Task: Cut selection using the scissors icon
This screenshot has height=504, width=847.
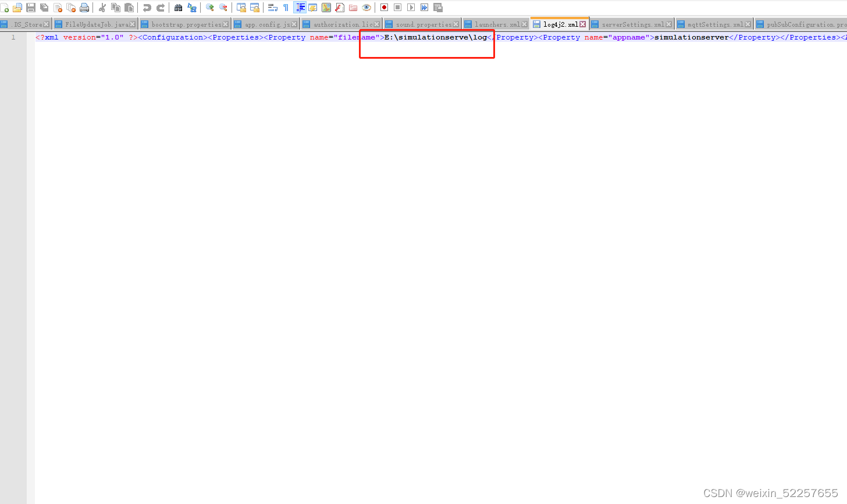Action: (x=102, y=8)
